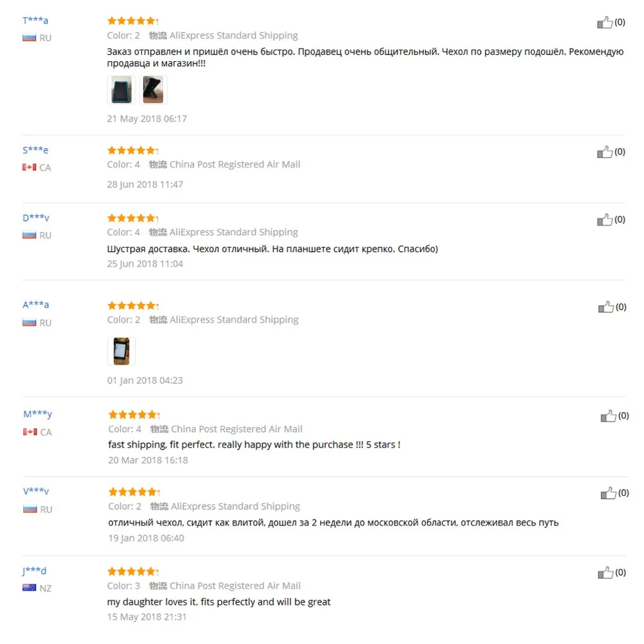
Task: Open T***a's first photo of blue tablet case
Action: [x=121, y=90]
